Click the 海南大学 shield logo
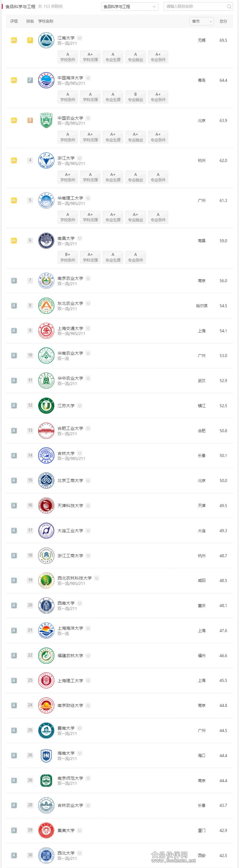The height and width of the screenshot is (868, 239). (46, 755)
